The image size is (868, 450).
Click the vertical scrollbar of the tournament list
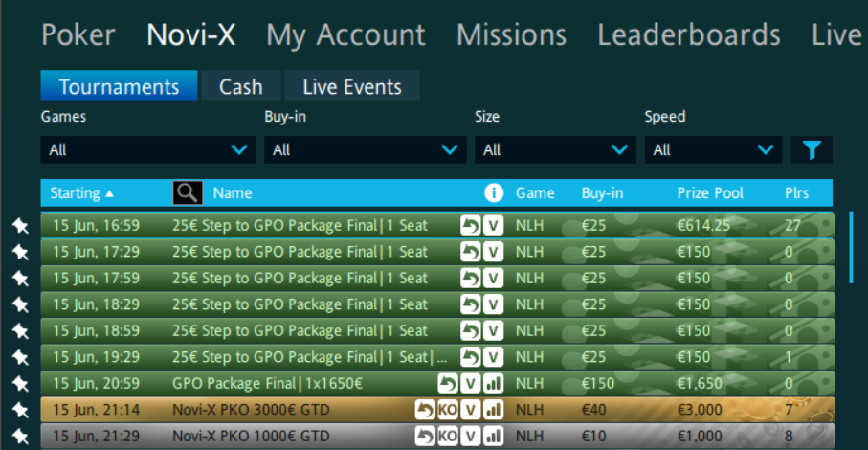[x=851, y=244]
